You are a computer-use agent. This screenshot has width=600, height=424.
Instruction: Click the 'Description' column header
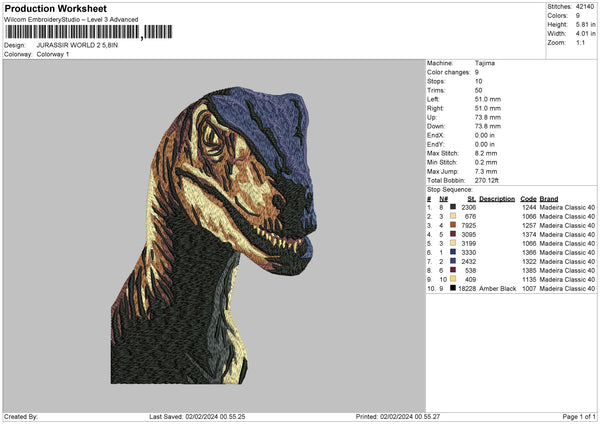497,199
